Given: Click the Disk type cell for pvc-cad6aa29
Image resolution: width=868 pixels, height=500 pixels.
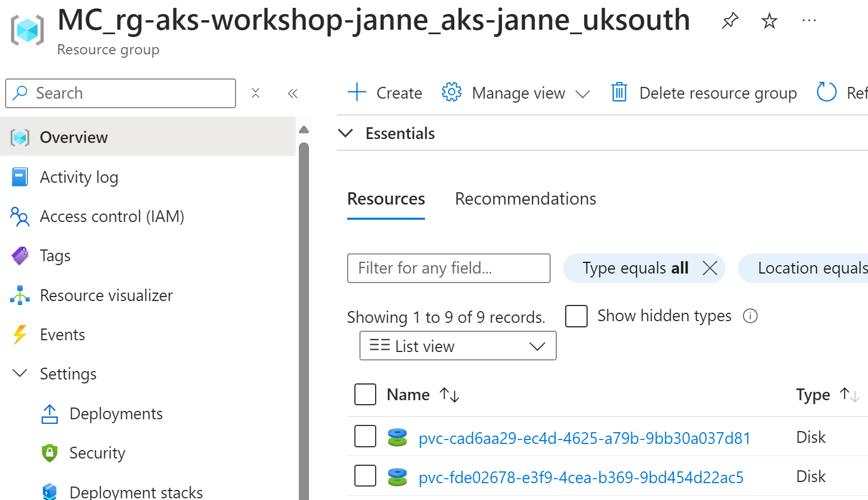Looking at the screenshot, I should 811,437.
